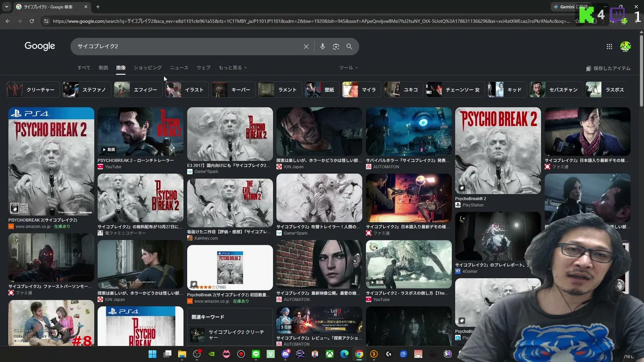Open Google Lens image search icon
The width and height of the screenshot is (644, 362).
(x=336, y=46)
